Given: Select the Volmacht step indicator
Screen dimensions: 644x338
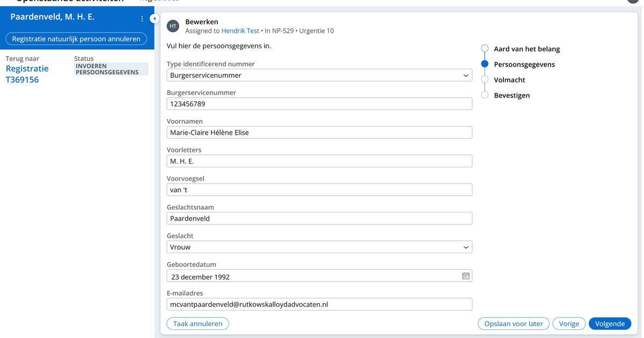Looking at the screenshot, I should pyautogui.click(x=485, y=80).
